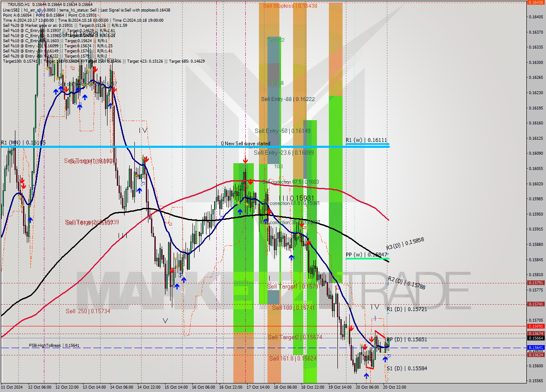This screenshot has width=546, height=392.
Task: Select the 'R1 (D) | 0.15721' label
Action: [407, 309]
